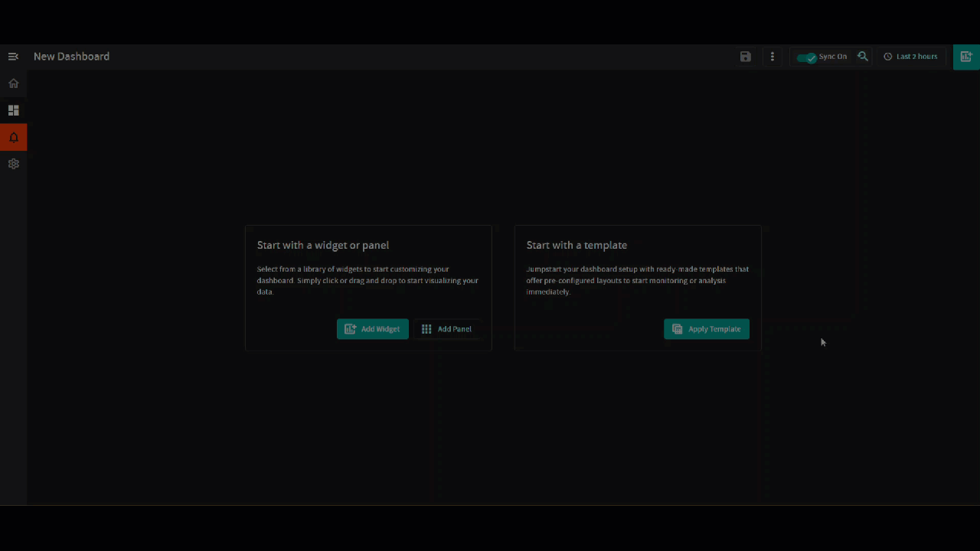The height and width of the screenshot is (551, 980).
Task: Open the three-dot more options menu
Action: [x=773, y=57]
